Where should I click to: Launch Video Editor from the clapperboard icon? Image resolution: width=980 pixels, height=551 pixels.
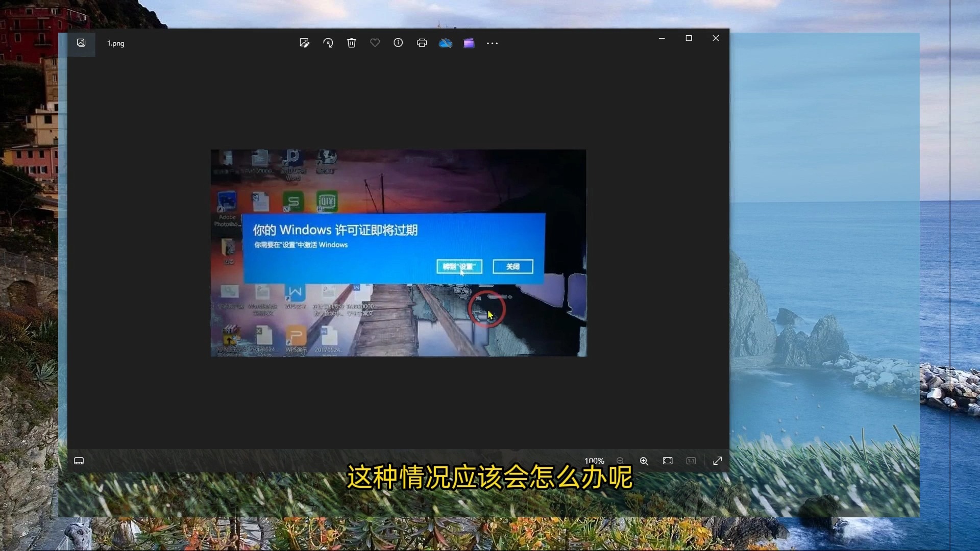pyautogui.click(x=469, y=43)
